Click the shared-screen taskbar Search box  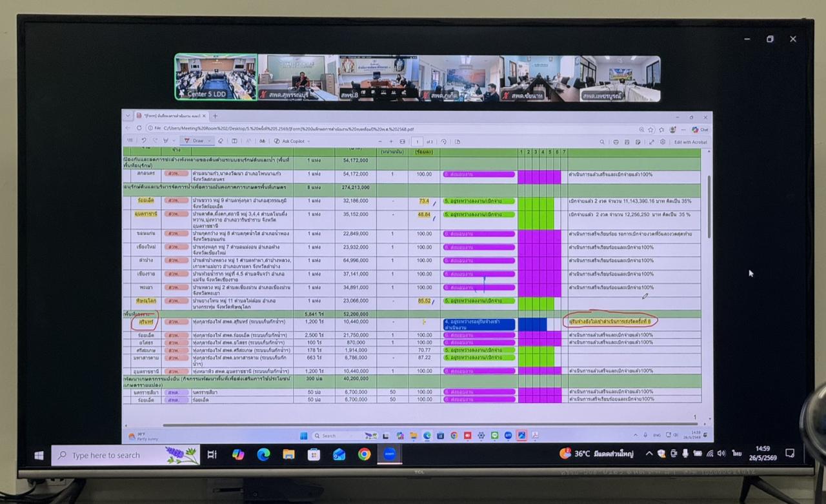[x=345, y=436]
